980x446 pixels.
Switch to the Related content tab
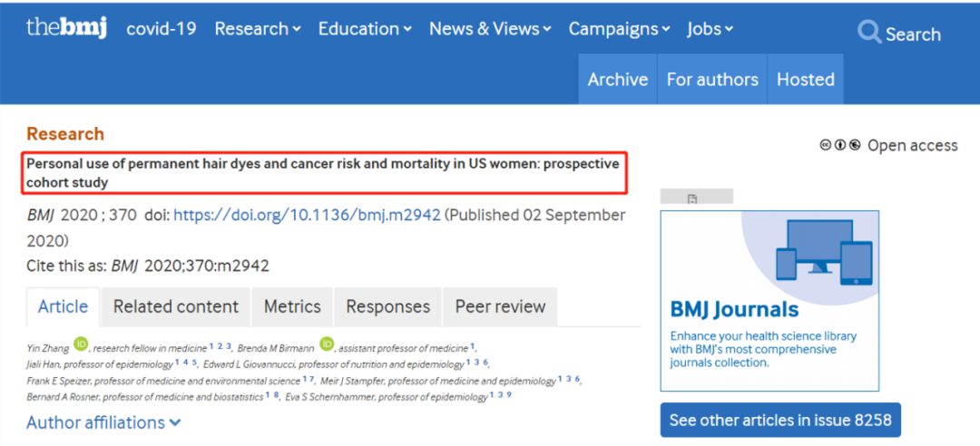tap(176, 306)
